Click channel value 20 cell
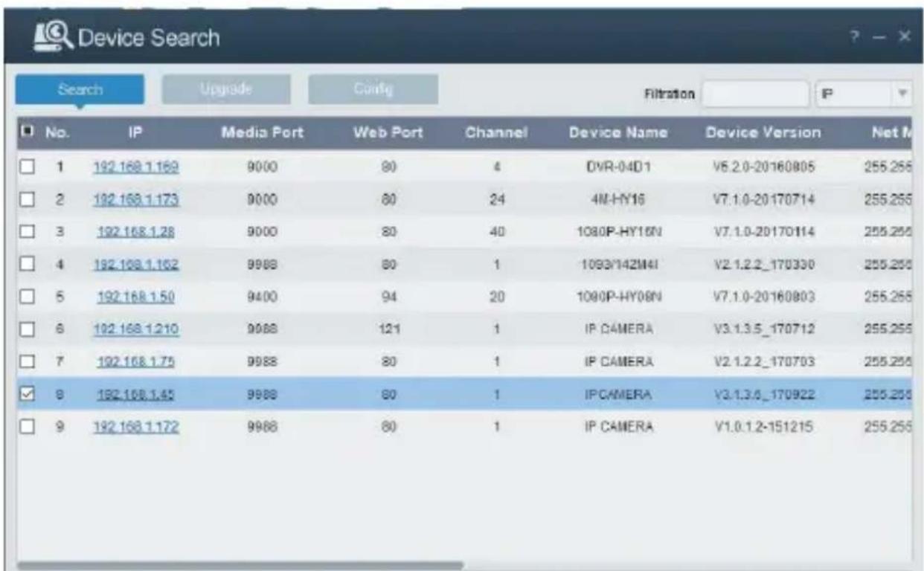The image size is (924, 571). click(x=498, y=297)
